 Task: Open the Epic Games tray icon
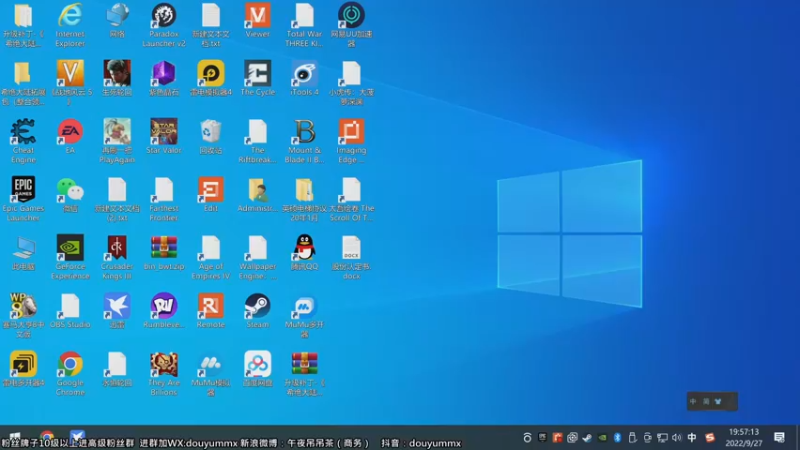[542, 437]
